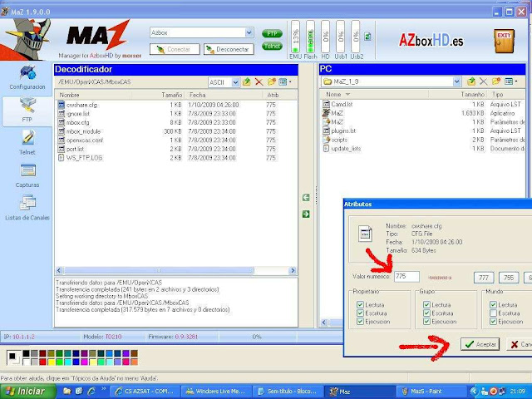Click the Desconectar button
The width and height of the screenshot is (532, 399).
(229, 49)
